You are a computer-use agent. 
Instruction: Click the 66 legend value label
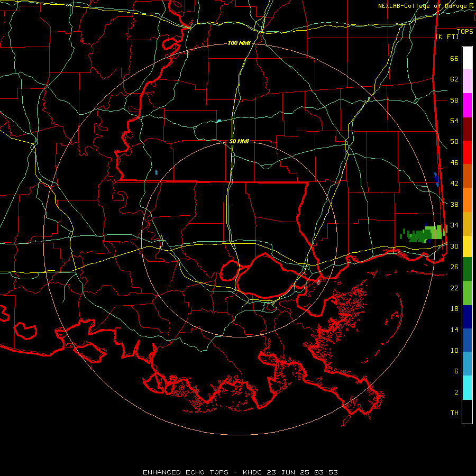(x=454, y=59)
